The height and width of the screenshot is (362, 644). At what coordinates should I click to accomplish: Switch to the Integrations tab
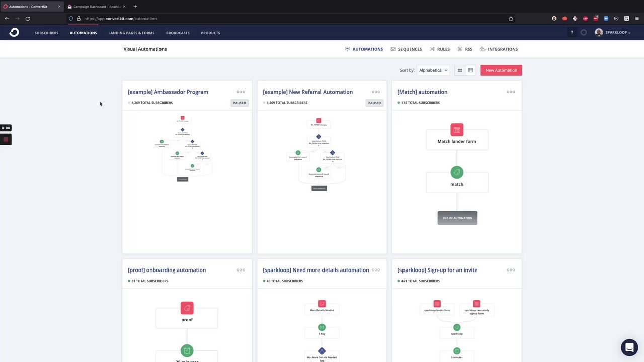click(x=499, y=49)
